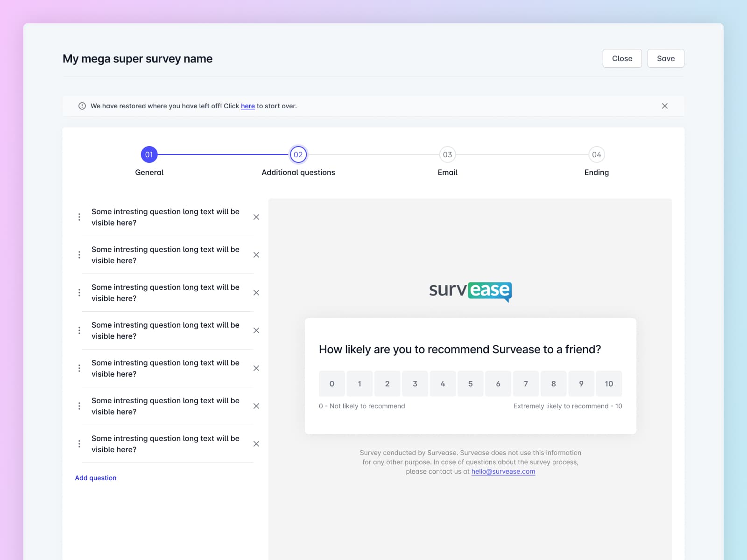Screen dimensions: 747x560
Task: Go to step 01 General
Action: tap(149, 154)
